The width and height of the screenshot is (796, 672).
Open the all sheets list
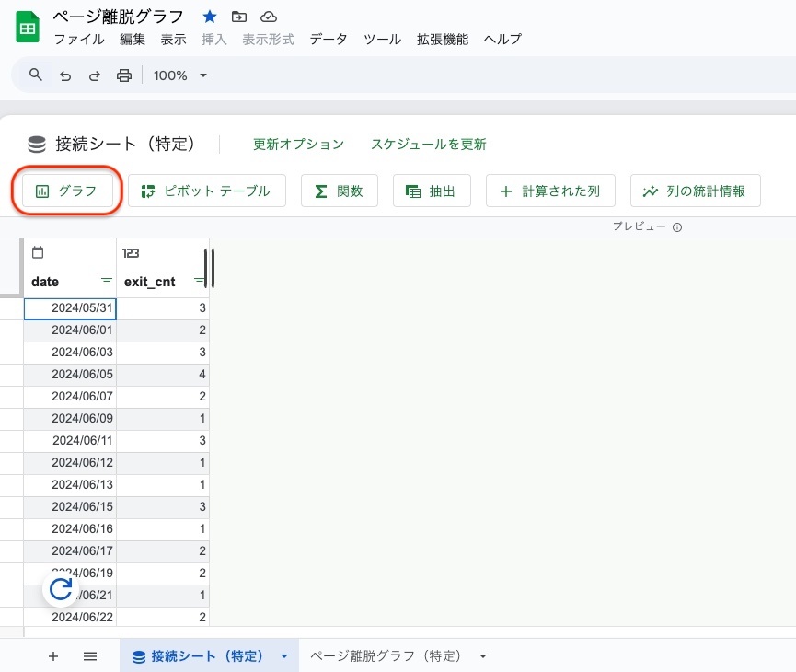click(x=90, y=656)
